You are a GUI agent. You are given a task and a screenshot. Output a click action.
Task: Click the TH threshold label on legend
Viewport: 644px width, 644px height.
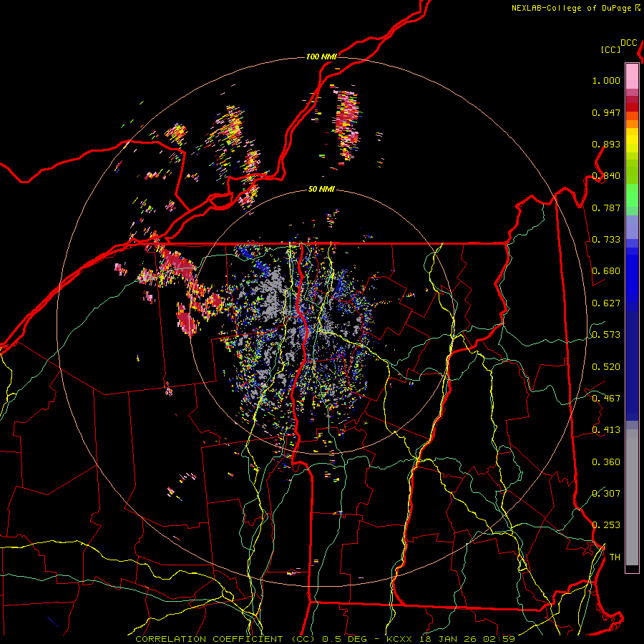615,557
